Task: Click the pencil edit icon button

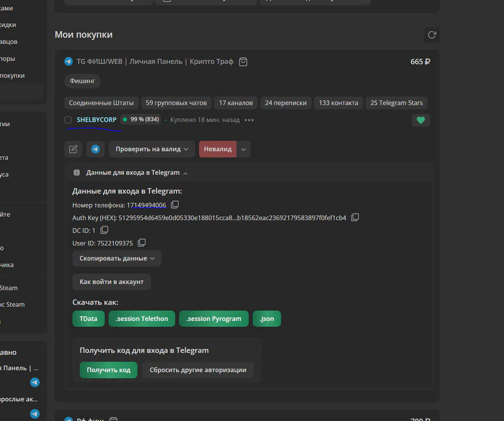Action: 73,149
